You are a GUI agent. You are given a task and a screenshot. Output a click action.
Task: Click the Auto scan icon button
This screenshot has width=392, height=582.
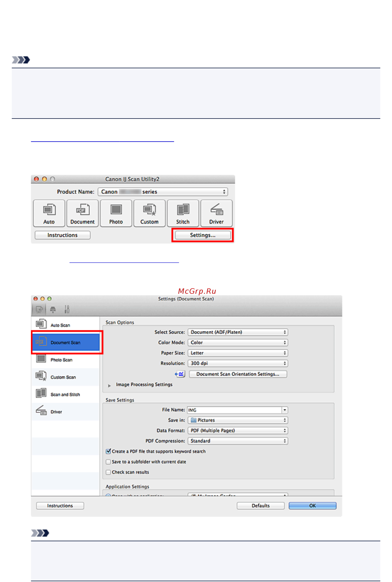[x=49, y=213]
